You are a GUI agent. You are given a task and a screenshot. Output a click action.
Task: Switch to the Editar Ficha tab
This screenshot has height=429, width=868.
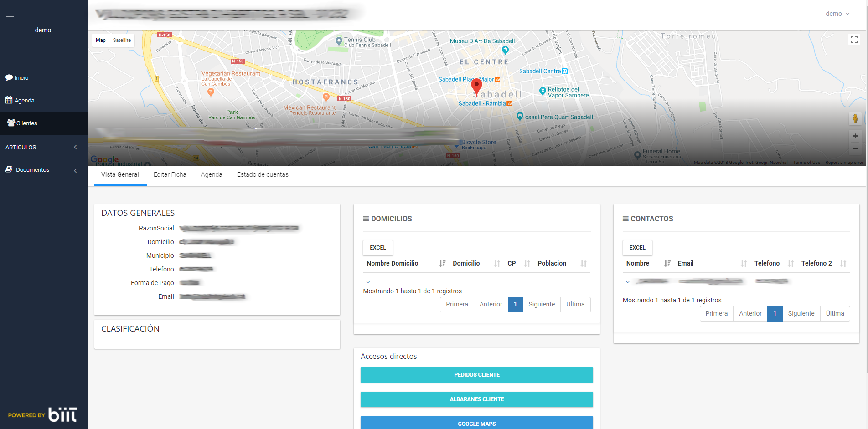point(170,174)
